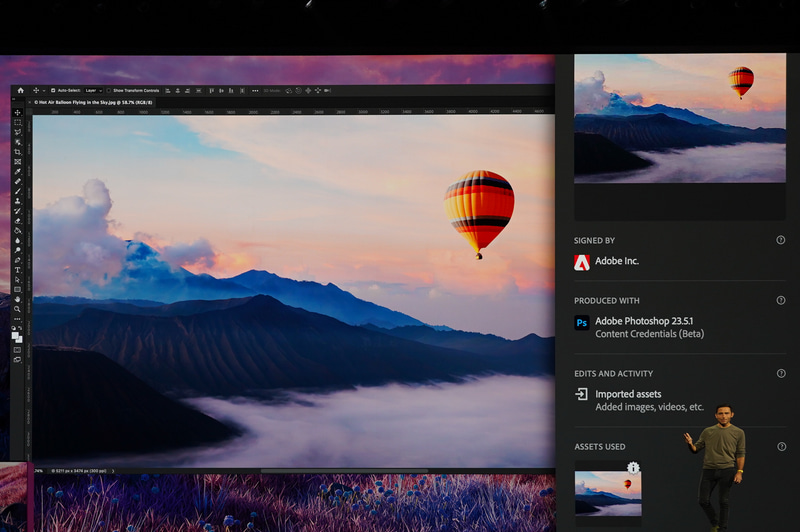This screenshot has height=532, width=800.
Task: Select the Rectangular Marquee tool
Action: coord(17,122)
